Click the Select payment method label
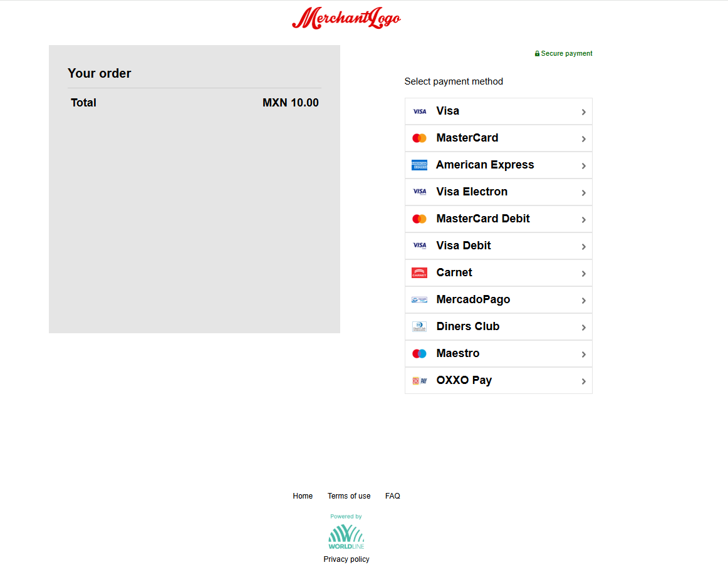The width and height of the screenshot is (728, 570). tap(454, 81)
